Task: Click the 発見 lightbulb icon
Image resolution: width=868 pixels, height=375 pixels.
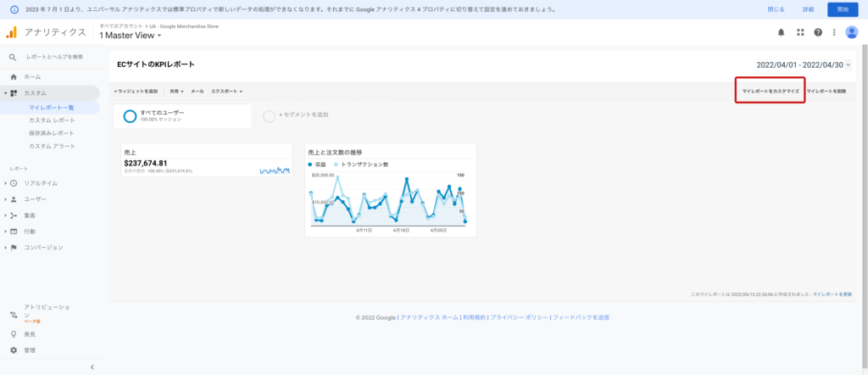Action: pos(14,334)
